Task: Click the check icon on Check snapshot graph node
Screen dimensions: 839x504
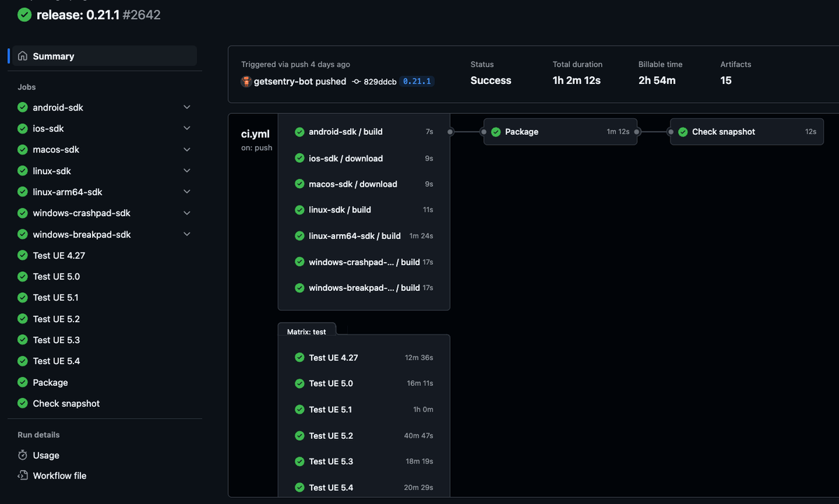Action: pos(682,131)
